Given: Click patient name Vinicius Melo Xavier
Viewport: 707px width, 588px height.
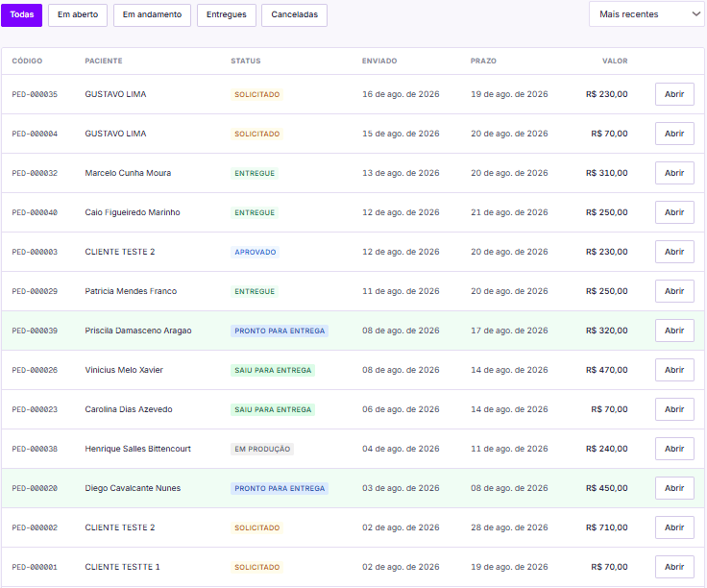Looking at the screenshot, I should tap(124, 370).
